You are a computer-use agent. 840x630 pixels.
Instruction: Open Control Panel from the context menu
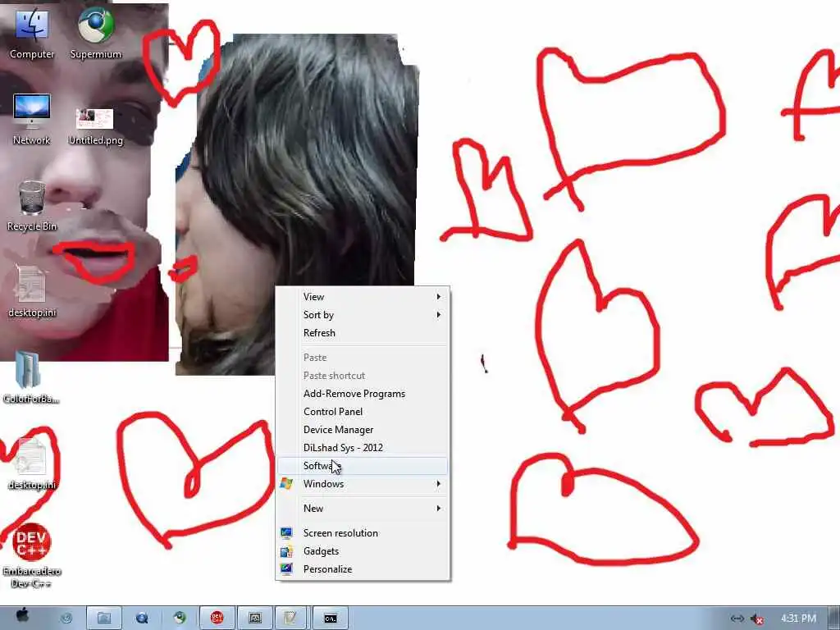(363, 412)
